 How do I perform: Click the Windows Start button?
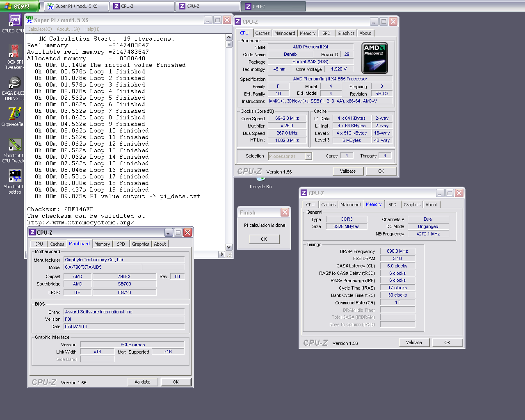tap(19, 6)
